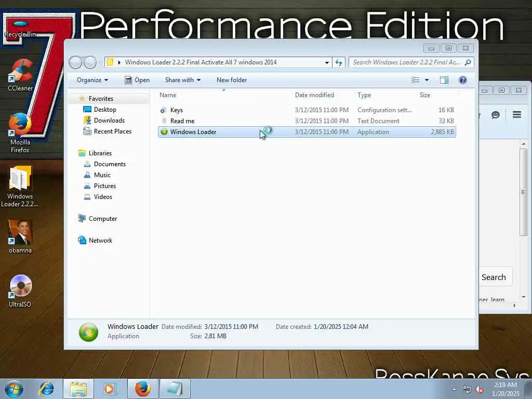The height and width of the screenshot is (399, 532).
Task: Open Documents library in navigation pane
Action: coord(110,164)
